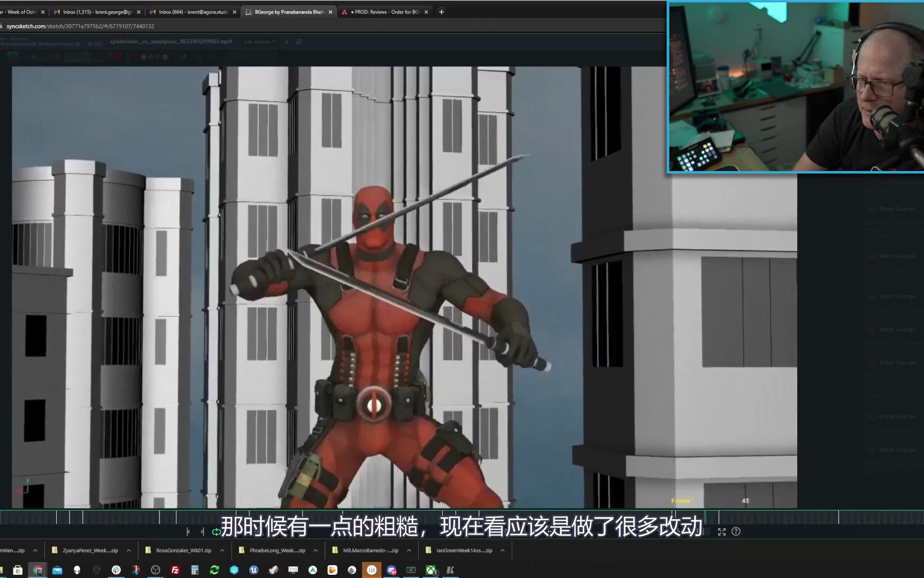Expand PhoebeLong_Week zip download options
Image resolution: width=924 pixels, height=578 pixels.
[315, 550]
